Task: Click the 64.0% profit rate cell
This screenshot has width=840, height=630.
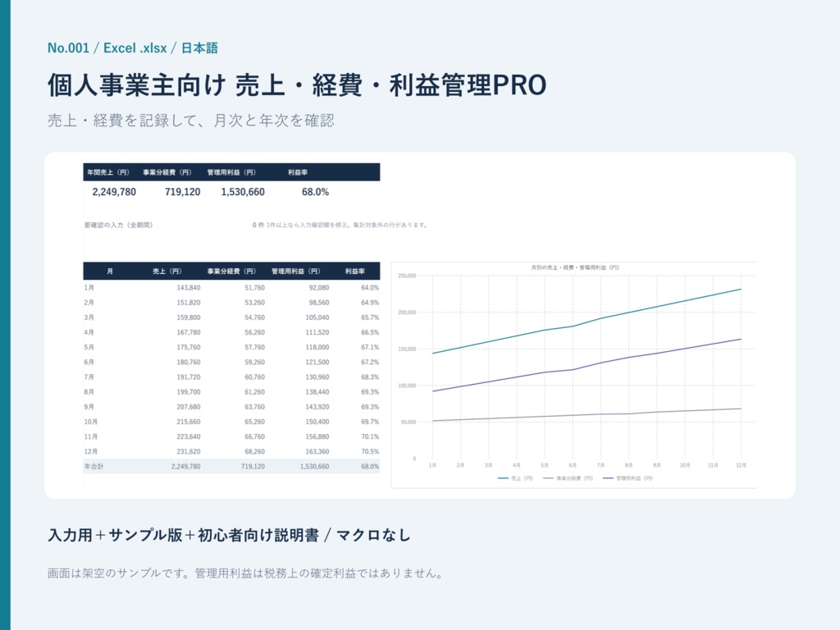Action: pos(370,288)
